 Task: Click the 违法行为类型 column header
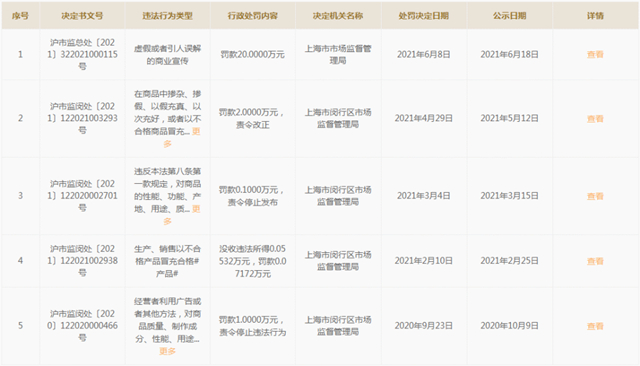tap(167, 16)
